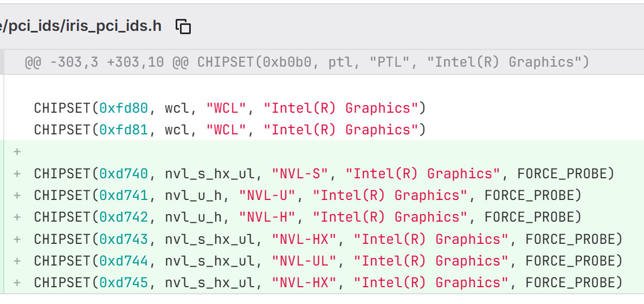Click the plus marker on the empty added line
644x304 pixels.
tap(17, 152)
